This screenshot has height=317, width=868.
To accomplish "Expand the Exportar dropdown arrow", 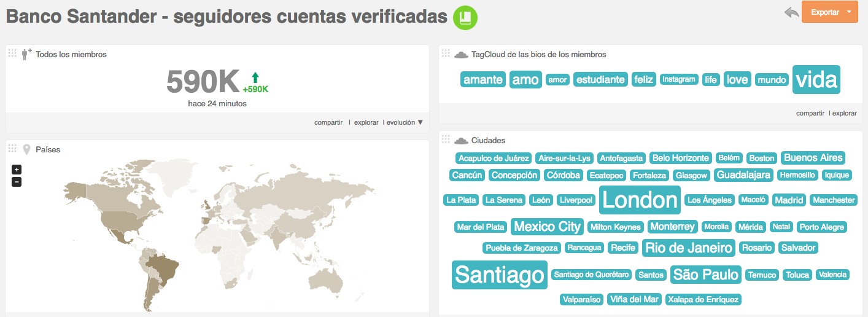I will [849, 12].
